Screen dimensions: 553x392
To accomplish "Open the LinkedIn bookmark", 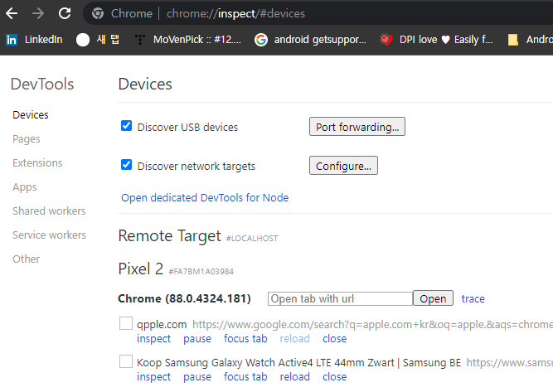I will click(x=35, y=40).
